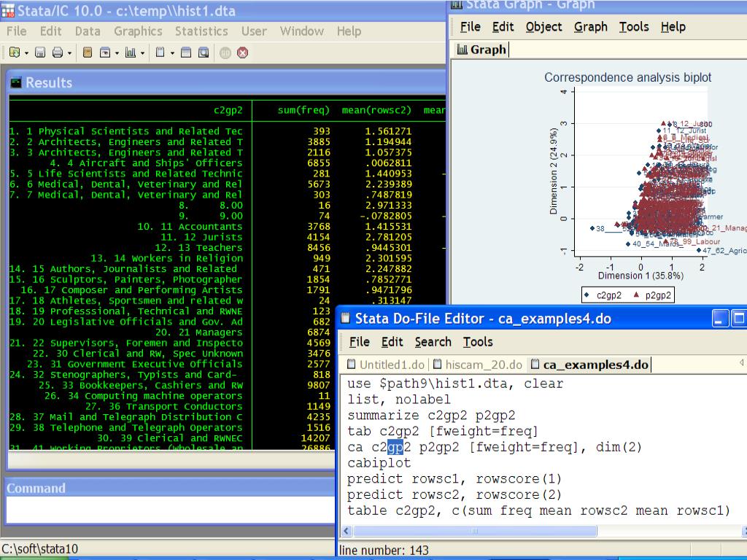747x560 pixels.
Task: Expand the Viewer icon dropdown arrow
Action: 117,52
